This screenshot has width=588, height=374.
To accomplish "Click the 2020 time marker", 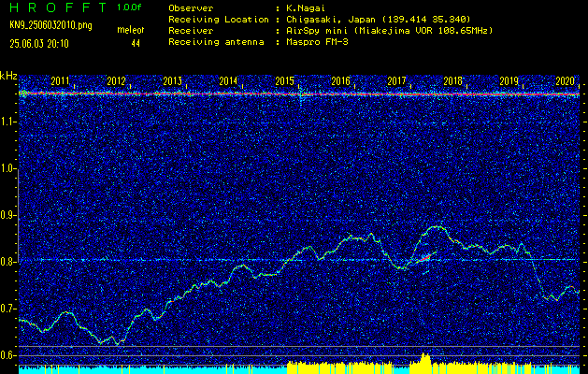I will coord(566,81).
